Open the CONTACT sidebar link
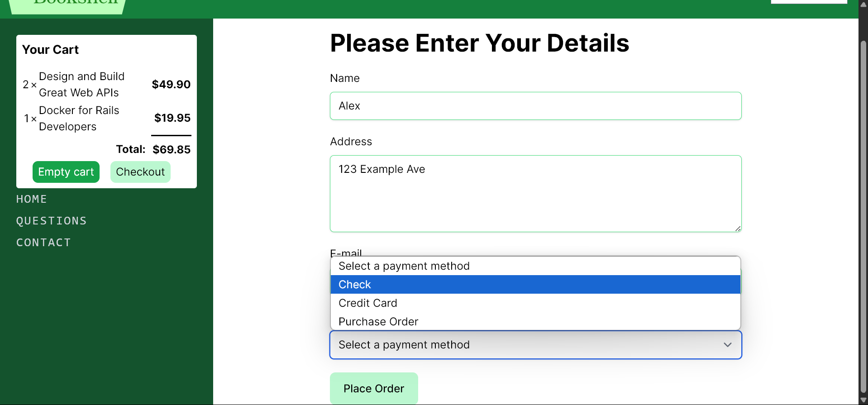868x405 pixels. pos(43,243)
